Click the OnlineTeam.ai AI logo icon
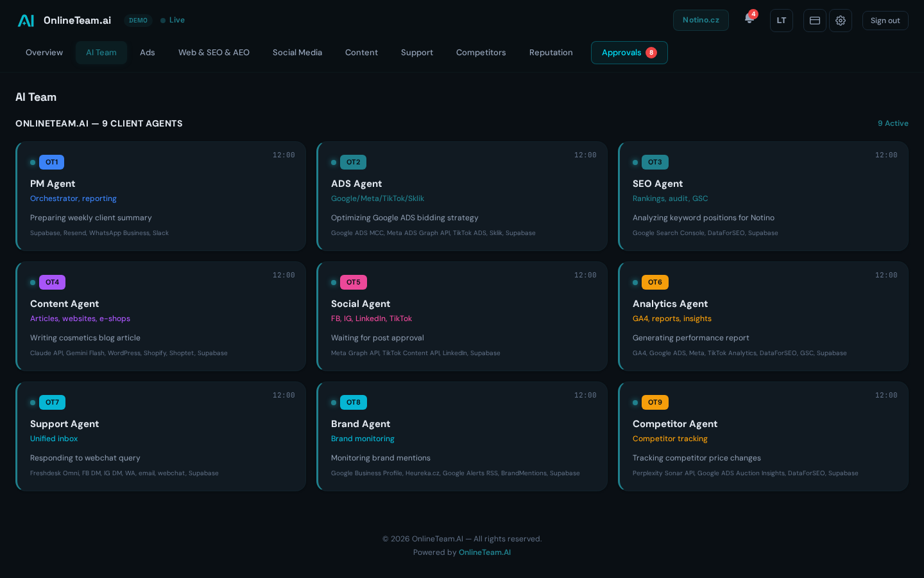Image resolution: width=924 pixels, height=578 pixels. pos(26,21)
